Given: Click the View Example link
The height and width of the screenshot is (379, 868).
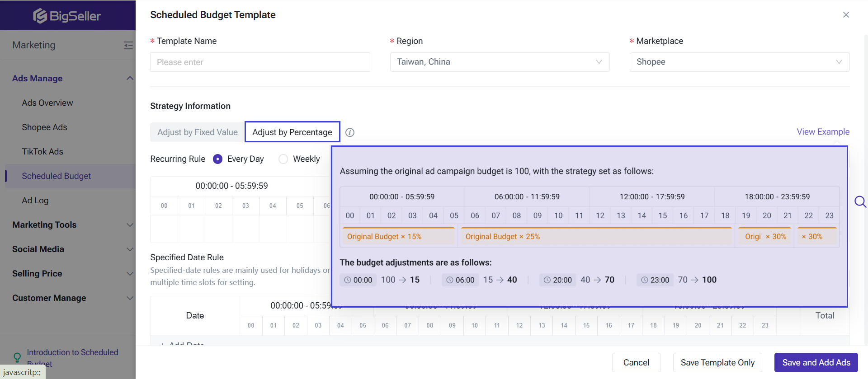Looking at the screenshot, I should [x=823, y=131].
